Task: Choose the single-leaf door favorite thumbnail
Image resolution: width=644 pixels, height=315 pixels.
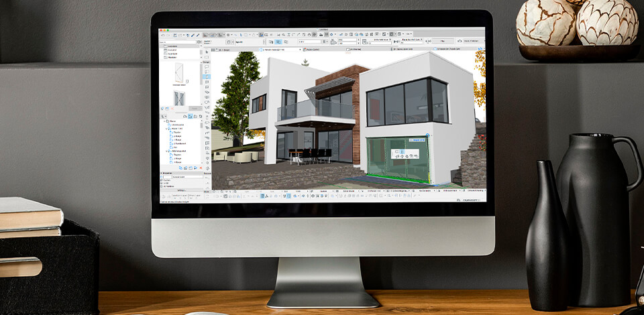Action: pyautogui.click(x=179, y=72)
